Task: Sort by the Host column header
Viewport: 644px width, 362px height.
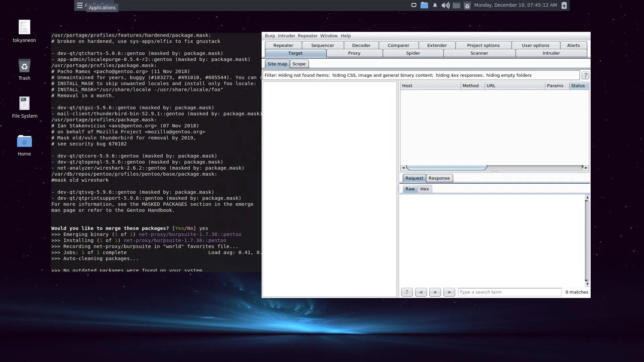Action: tap(430, 86)
